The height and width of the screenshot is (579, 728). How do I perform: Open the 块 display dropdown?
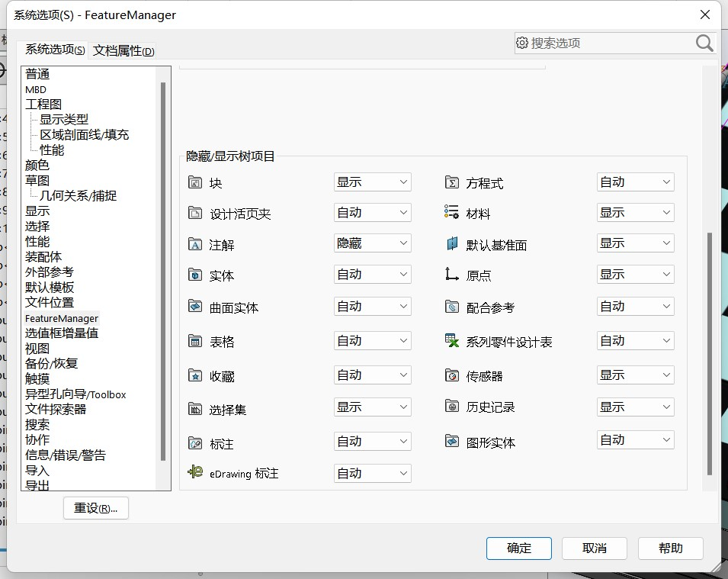(x=372, y=182)
